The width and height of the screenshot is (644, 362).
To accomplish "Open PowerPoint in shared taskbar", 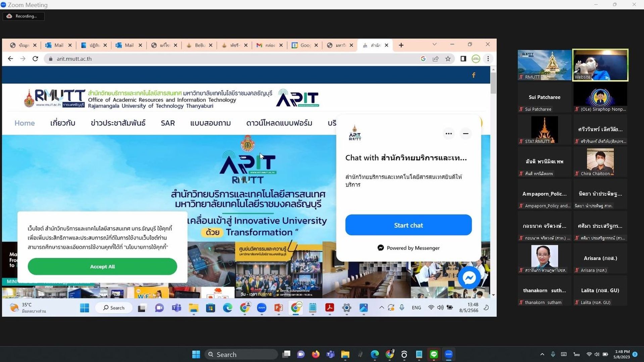I will 279,308.
